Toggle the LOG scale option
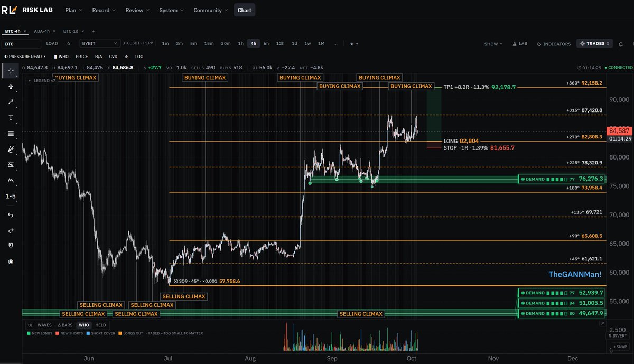Viewport: 634px width, 364px height. 139,56
